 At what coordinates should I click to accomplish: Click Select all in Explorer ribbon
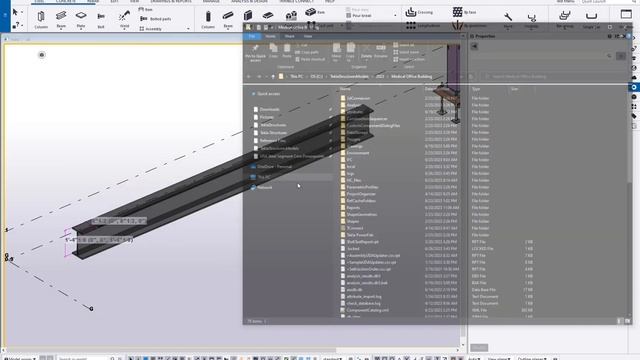click(404, 45)
